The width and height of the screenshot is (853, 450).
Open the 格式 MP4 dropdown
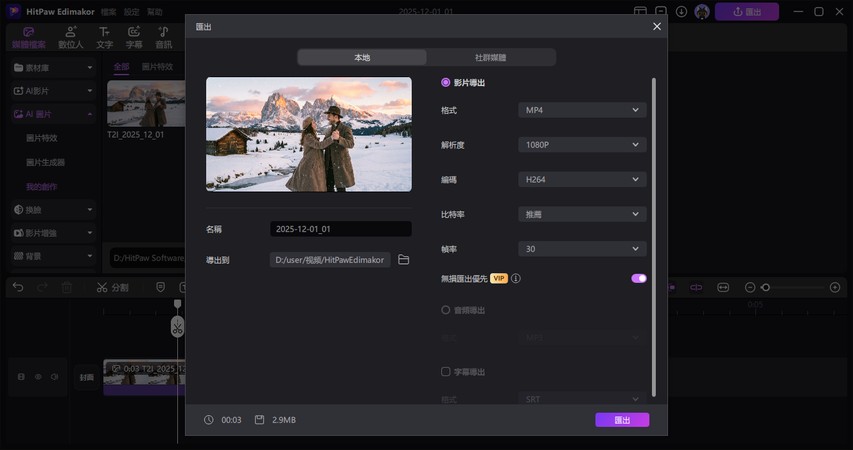coord(582,110)
